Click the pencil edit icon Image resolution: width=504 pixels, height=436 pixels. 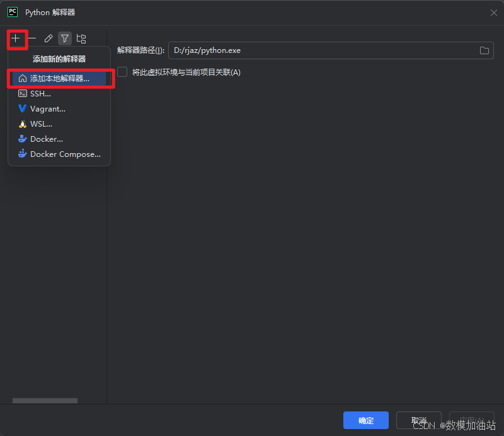(49, 38)
